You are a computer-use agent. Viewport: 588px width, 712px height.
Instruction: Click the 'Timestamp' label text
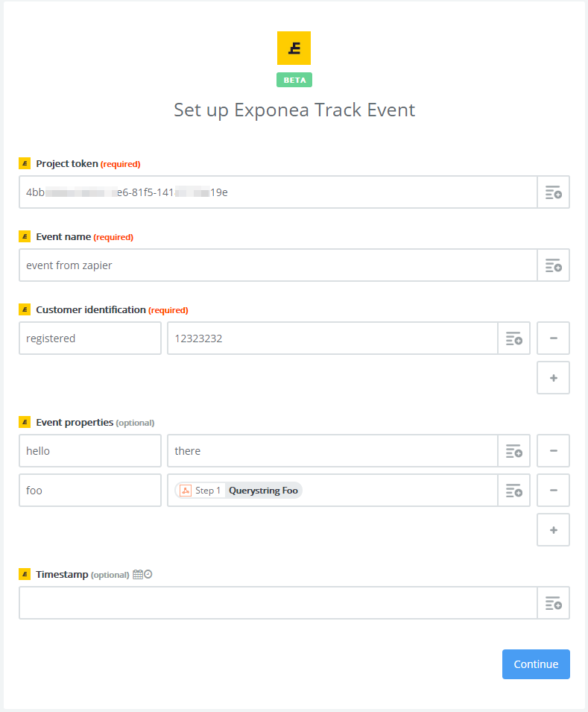pos(62,574)
